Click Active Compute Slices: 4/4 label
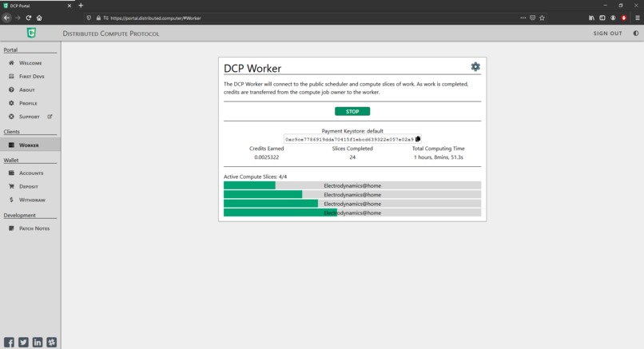Image resolution: width=644 pixels, height=349 pixels. coord(255,176)
